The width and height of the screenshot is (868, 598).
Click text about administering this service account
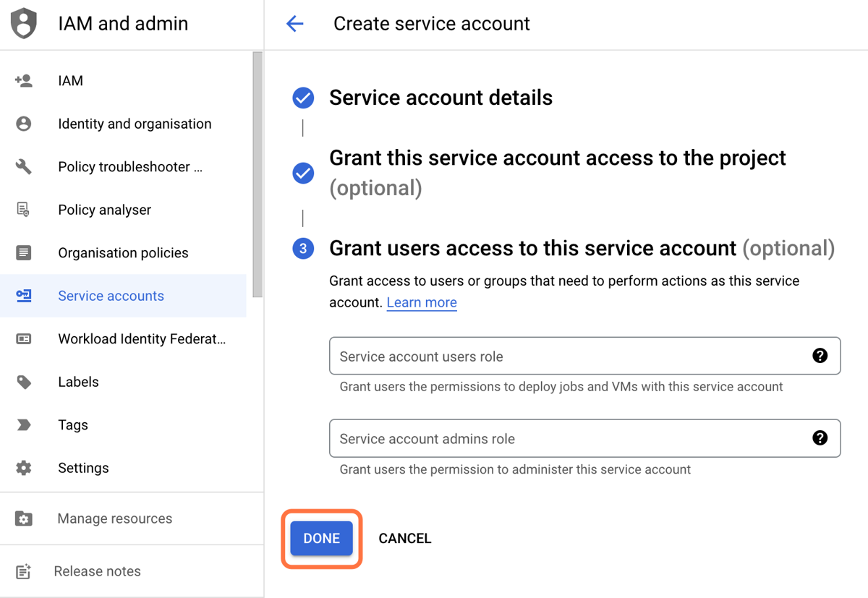coord(515,469)
